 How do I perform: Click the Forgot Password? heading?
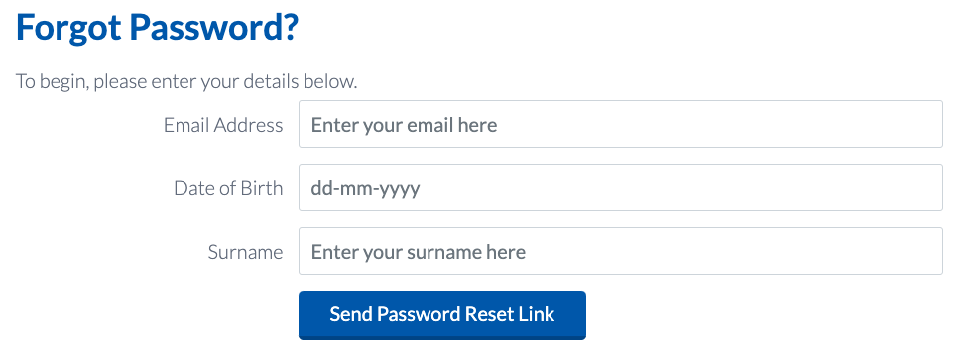tap(158, 28)
